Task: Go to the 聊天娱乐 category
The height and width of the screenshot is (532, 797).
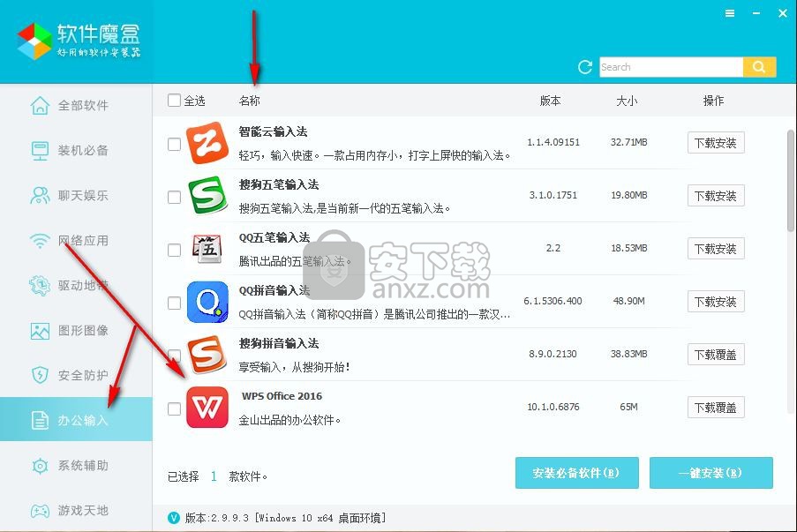Action: [x=76, y=196]
